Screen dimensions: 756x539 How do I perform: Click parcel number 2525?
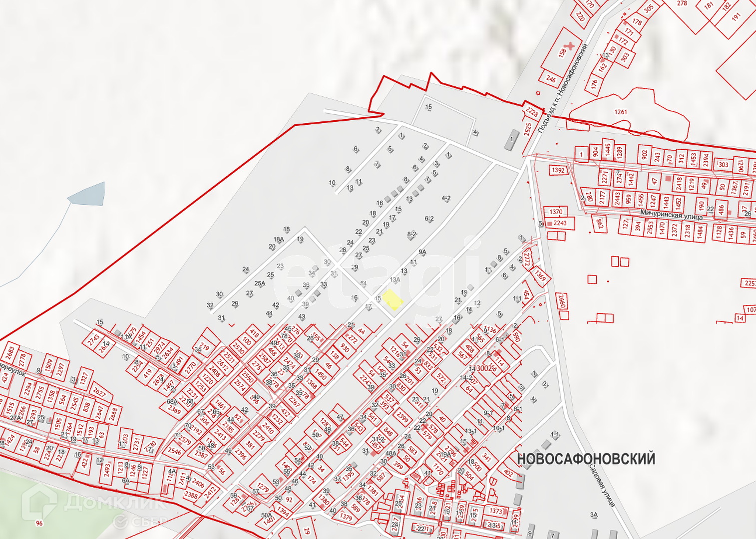(x=528, y=129)
